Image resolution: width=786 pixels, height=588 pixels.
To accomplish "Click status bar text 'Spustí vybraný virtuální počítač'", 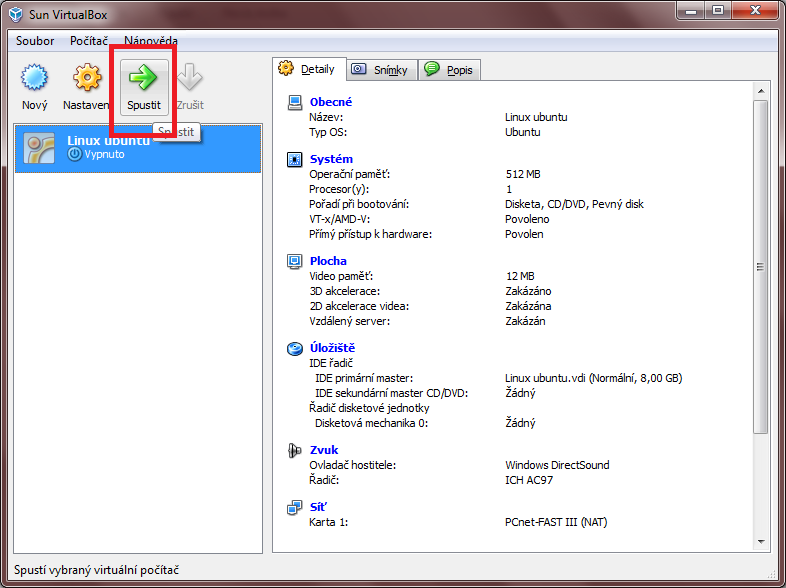I will (96, 570).
